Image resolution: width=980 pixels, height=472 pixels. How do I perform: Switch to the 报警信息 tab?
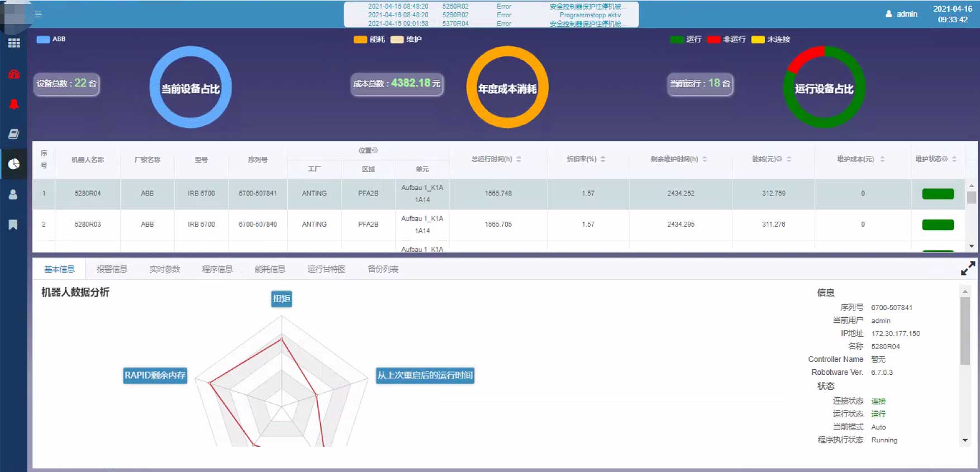[112, 269]
